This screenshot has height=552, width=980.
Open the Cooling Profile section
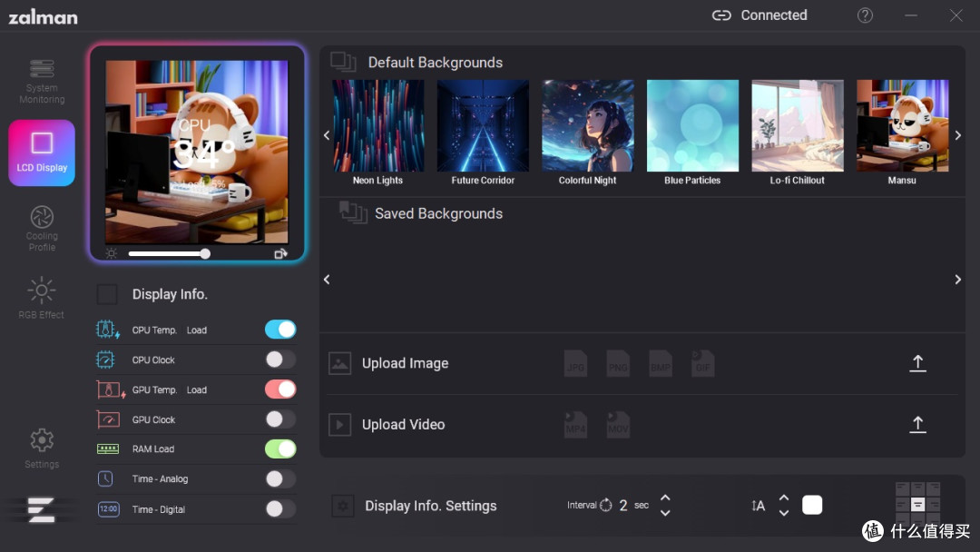tap(41, 229)
